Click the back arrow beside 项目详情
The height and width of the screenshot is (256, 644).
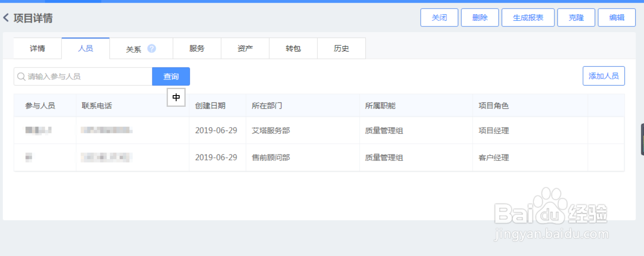[6, 18]
